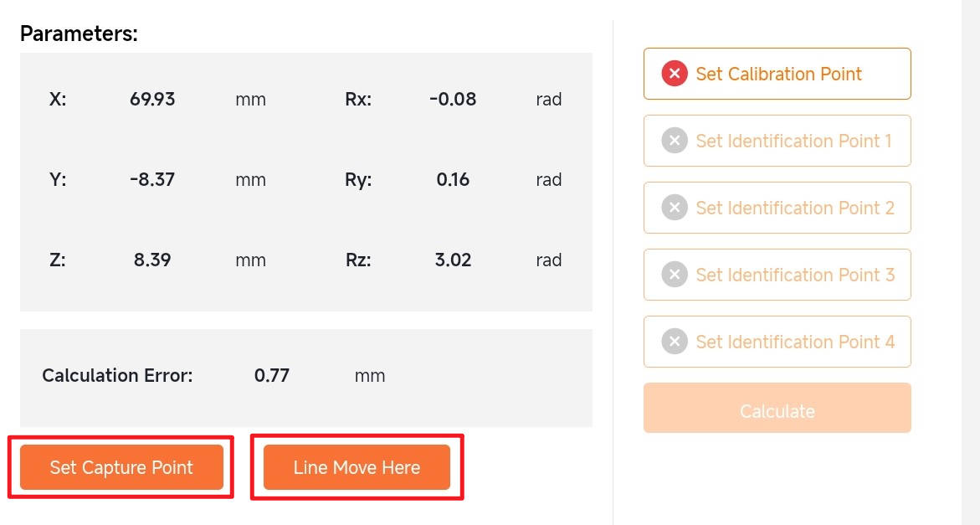Click the Set Capture Point button
The height and width of the screenshot is (525, 980).
pyautogui.click(x=121, y=467)
